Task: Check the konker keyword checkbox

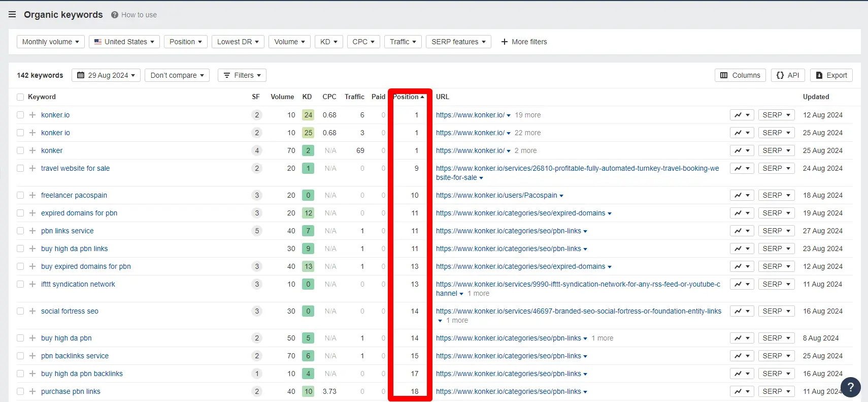Action: tap(20, 150)
